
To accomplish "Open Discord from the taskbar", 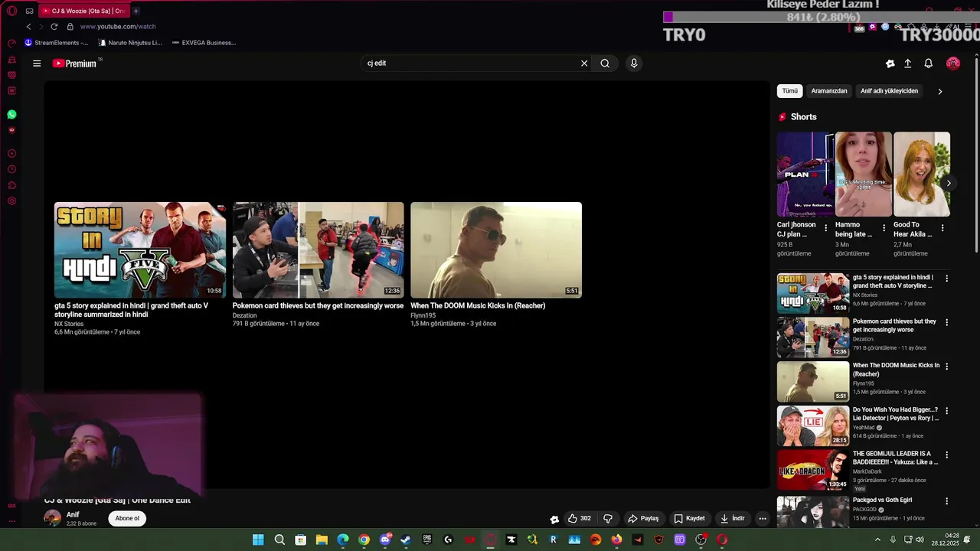I will click(385, 540).
